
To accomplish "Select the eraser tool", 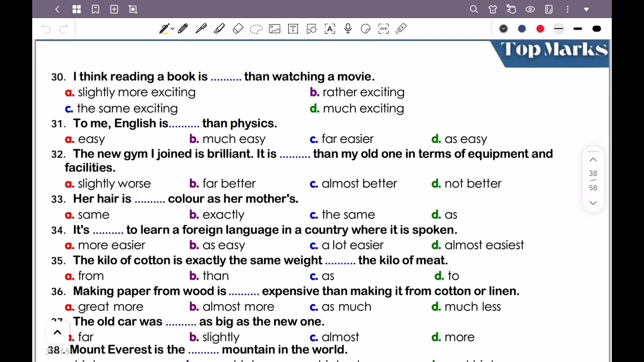I will (x=238, y=29).
